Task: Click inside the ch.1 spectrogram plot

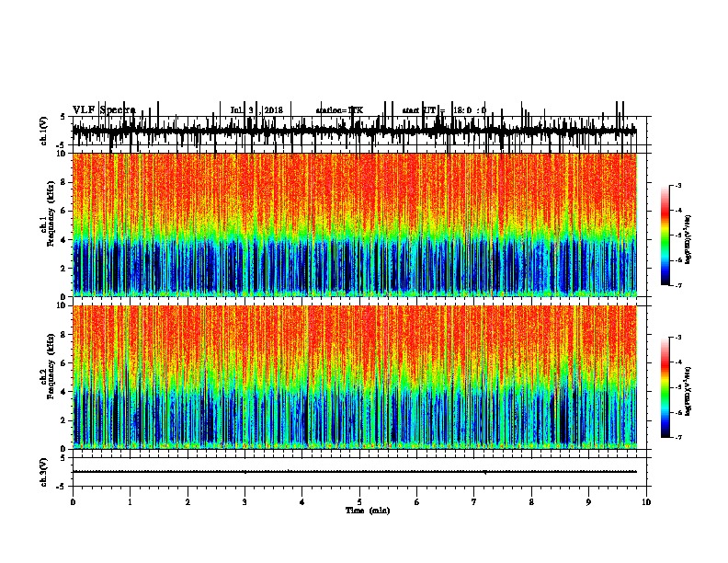Action: 355,224
